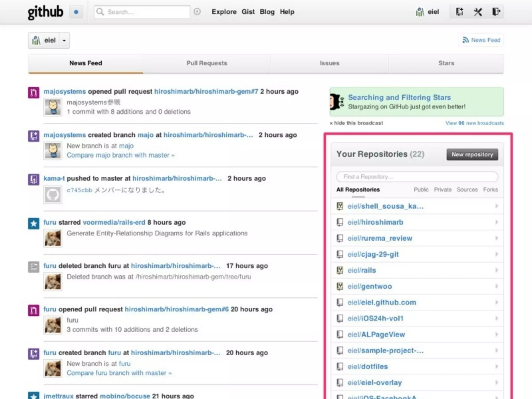
Task: Click the create new repository icon in header
Action: pos(460,12)
